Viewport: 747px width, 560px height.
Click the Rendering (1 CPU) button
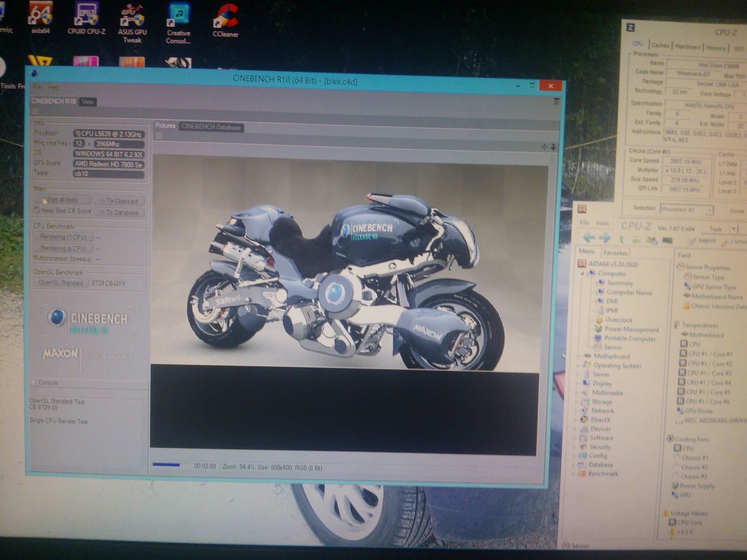63,237
